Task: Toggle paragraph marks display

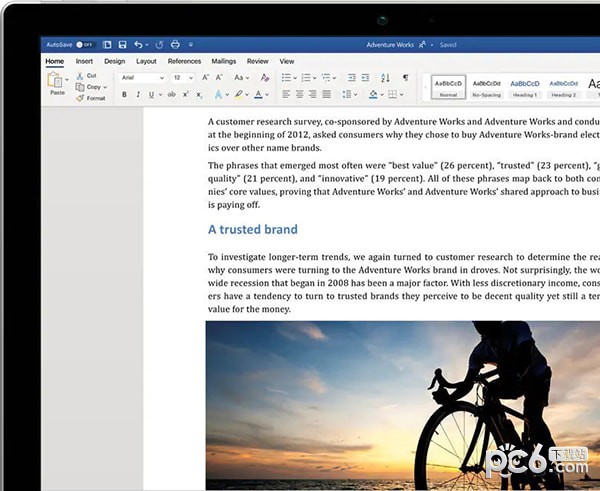Action: 406,78
